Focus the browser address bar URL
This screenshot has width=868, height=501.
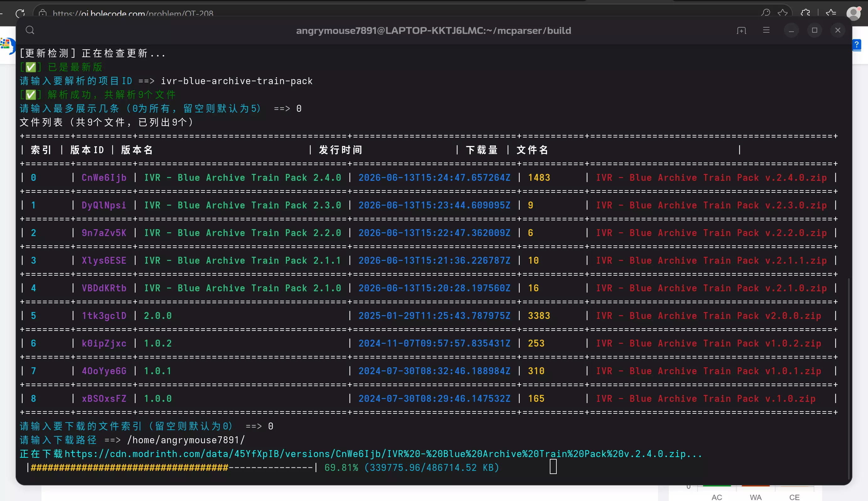click(133, 13)
